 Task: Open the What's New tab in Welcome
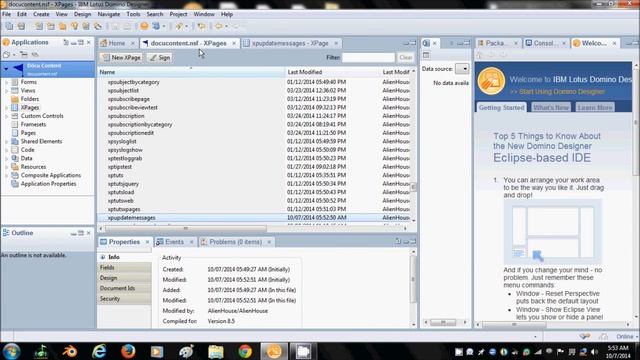tap(551, 107)
